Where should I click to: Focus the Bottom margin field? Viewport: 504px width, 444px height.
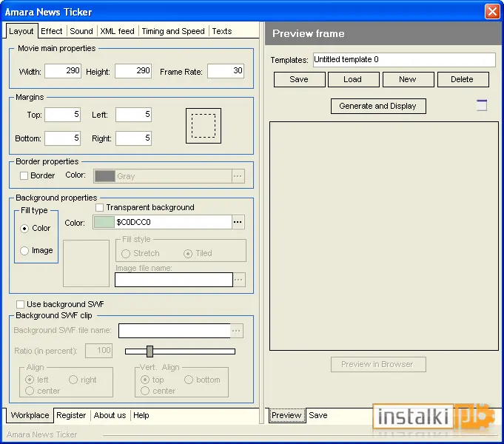pos(62,138)
